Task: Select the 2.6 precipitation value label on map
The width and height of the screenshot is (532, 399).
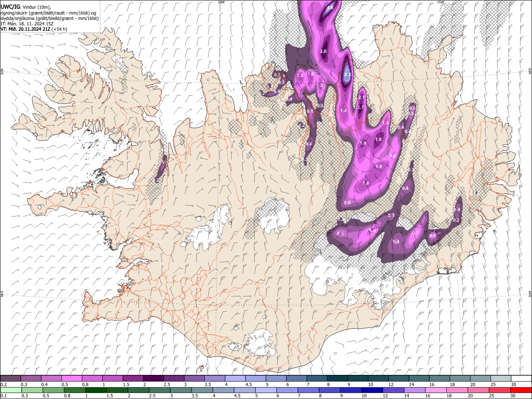Action: 324,51
